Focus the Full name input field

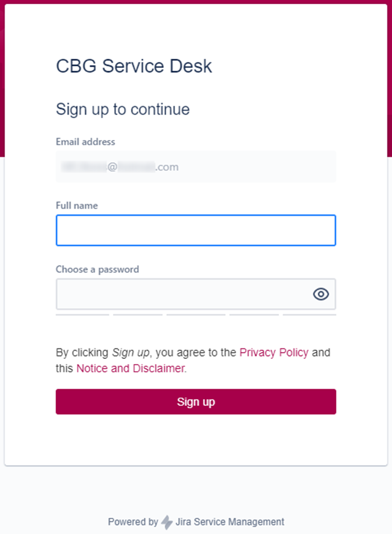[x=195, y=230]
